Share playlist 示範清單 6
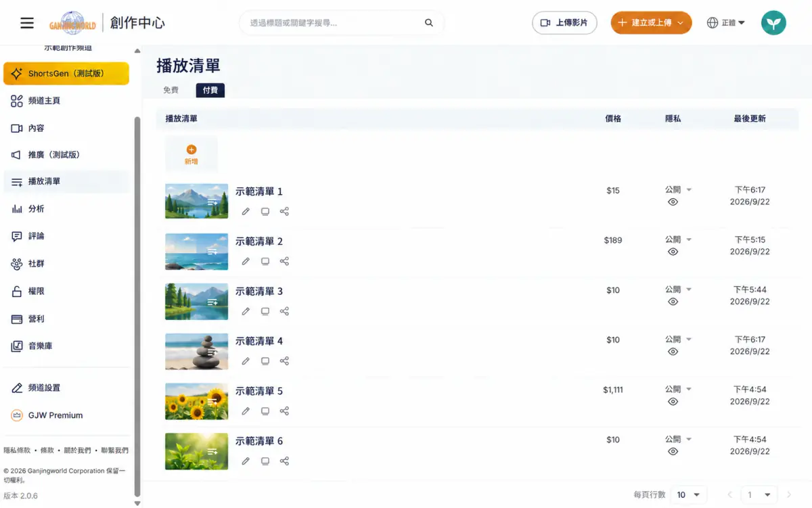 [x=284, y=461]
